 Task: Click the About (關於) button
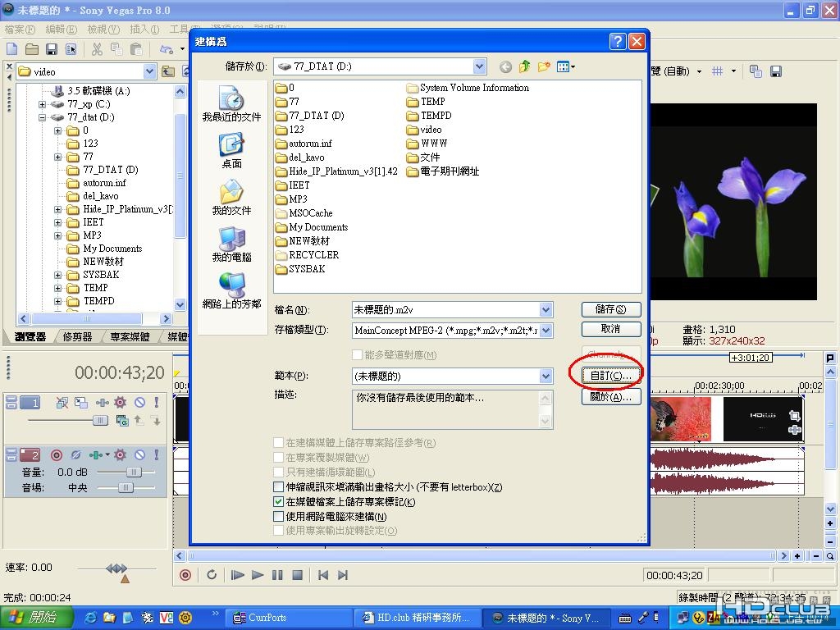(611, 397)
